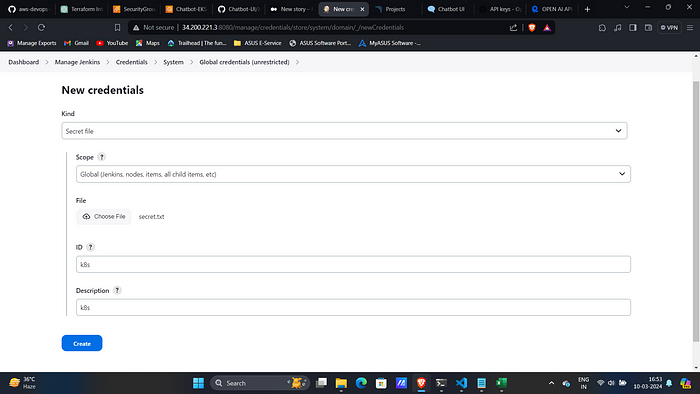Switch to the SecurityGroup tab
The width and height of the screenshot is (700, 394).
click(x=134, y=9)
